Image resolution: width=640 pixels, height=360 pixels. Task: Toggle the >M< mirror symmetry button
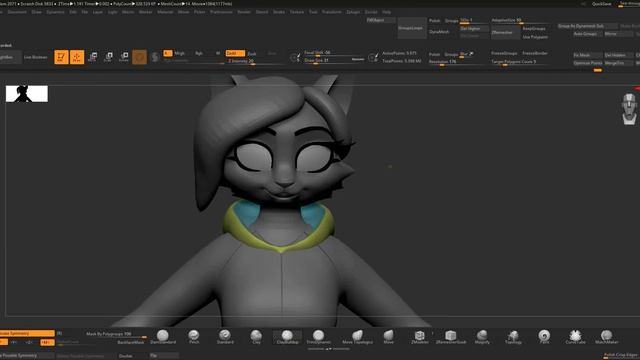[47, 342]
